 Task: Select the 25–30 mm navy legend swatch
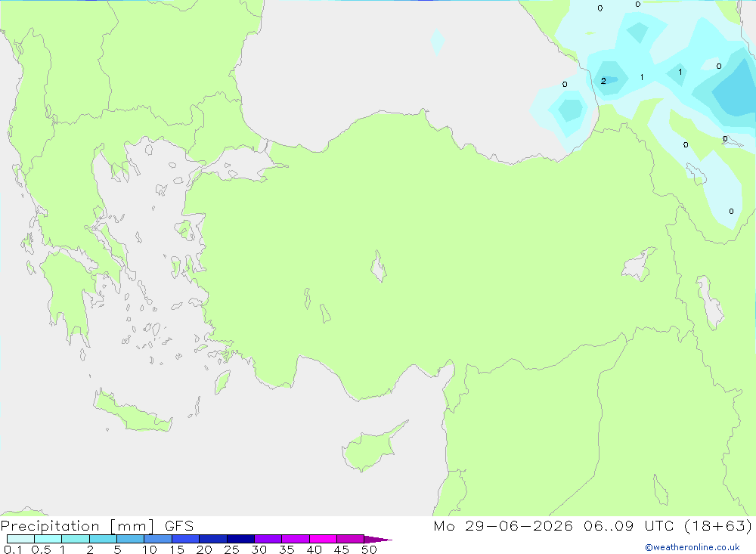coord(240,539)
